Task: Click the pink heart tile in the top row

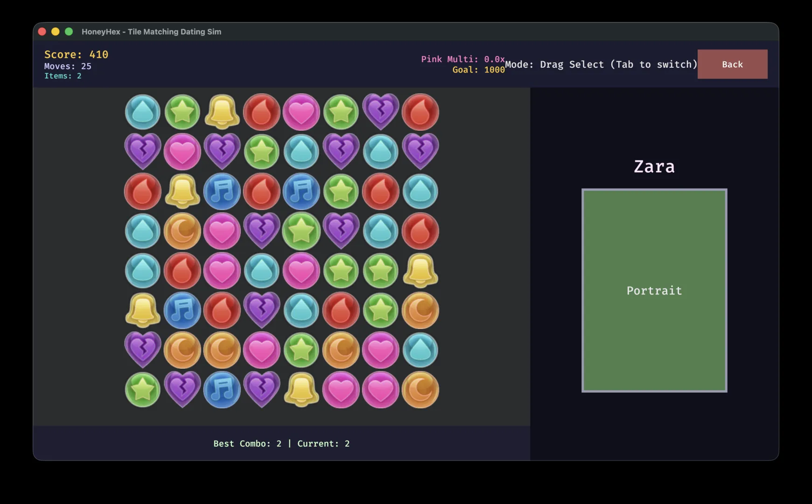Action: coord(301,112)
